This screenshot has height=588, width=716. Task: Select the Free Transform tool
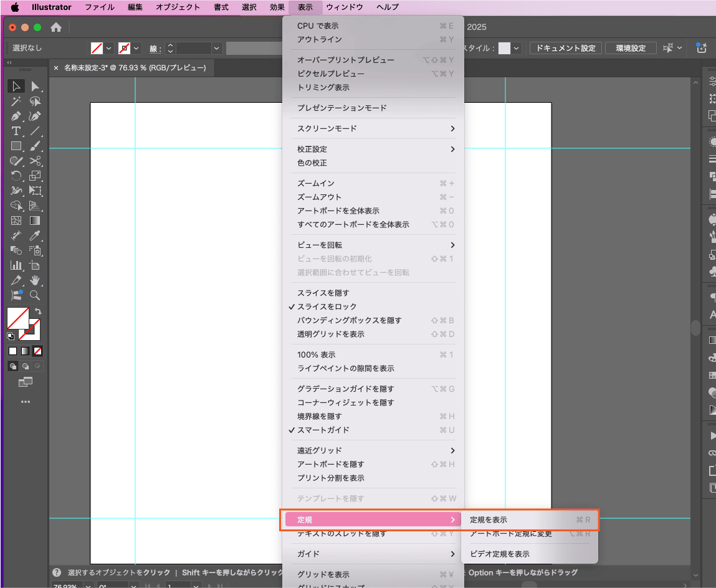pos(35,191)
